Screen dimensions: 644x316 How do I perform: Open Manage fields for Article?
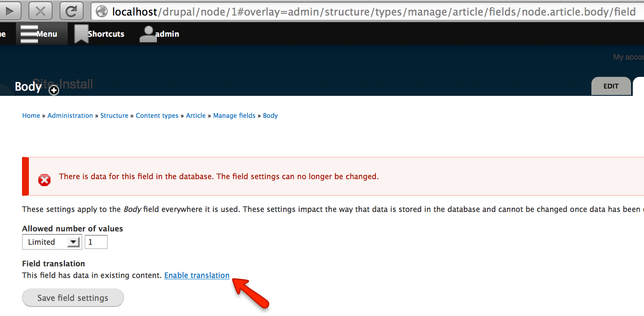coord(234,115)
